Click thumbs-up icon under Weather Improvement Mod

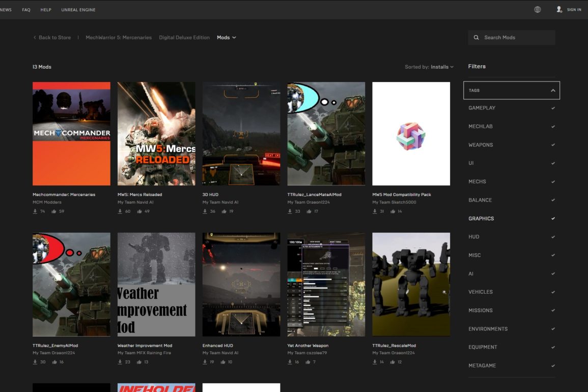[139, 362]
